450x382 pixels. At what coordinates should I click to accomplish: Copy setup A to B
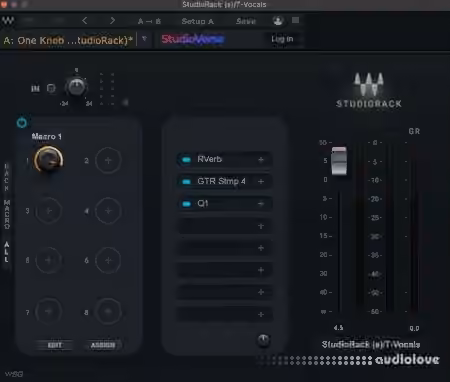coord(149,21)
